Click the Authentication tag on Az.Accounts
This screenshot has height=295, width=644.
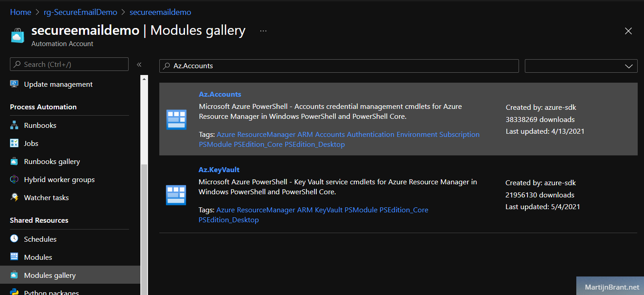click(x=371, y=134)
